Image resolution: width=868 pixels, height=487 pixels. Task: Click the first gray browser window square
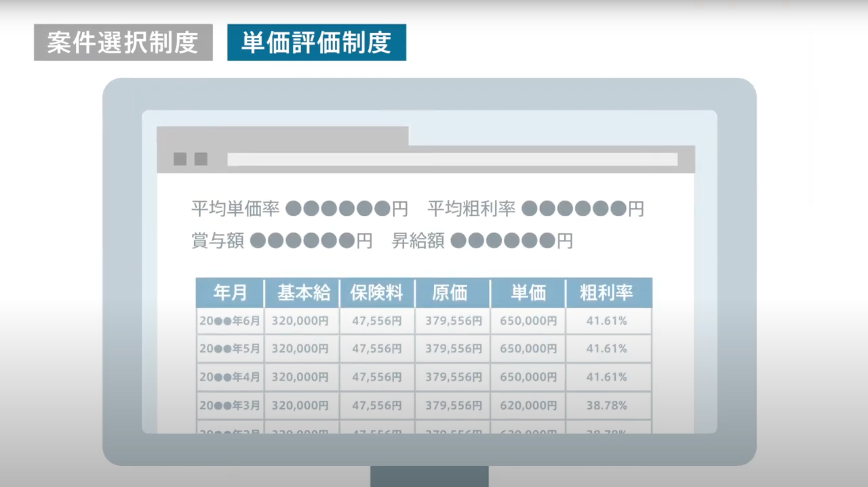(180, 159)
